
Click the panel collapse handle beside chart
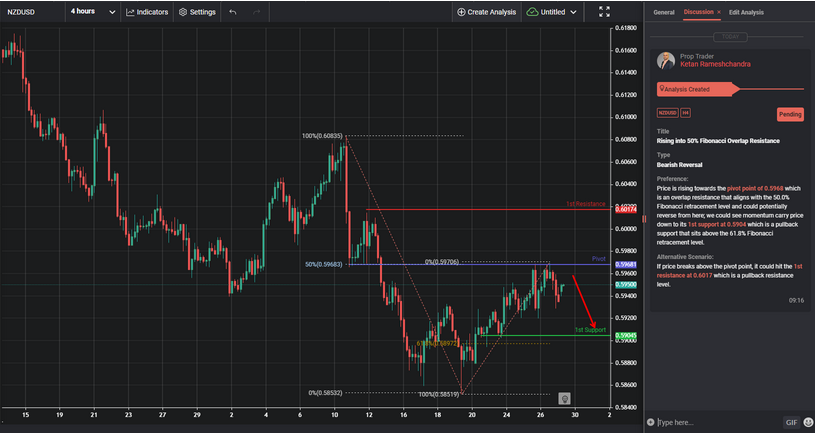645,219
